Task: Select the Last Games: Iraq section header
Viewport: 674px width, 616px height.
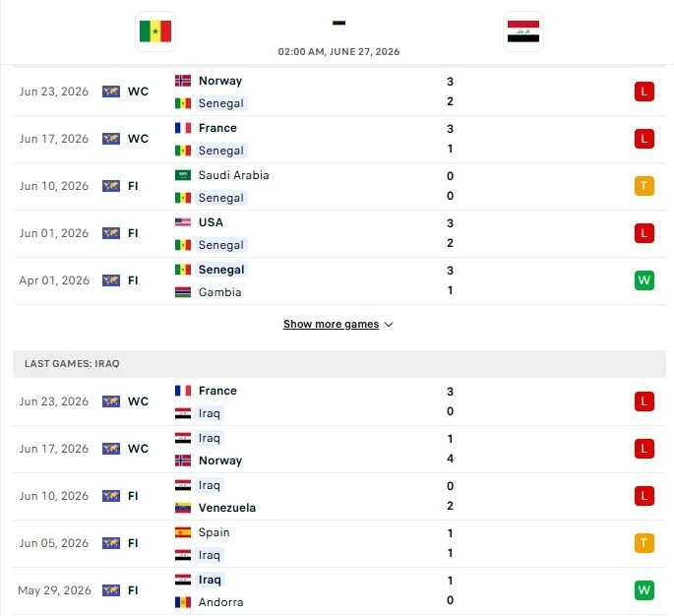Action: (x=339, y=364)
